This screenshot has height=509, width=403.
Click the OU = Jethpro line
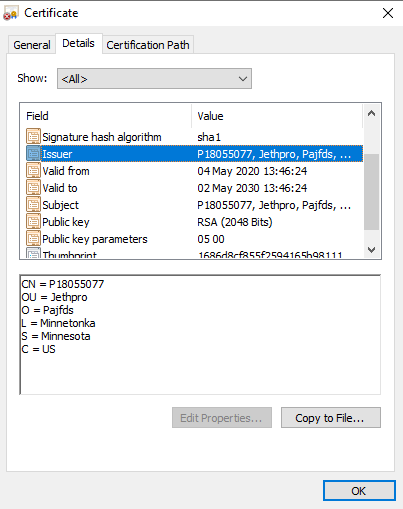click(x=54, y=297)
